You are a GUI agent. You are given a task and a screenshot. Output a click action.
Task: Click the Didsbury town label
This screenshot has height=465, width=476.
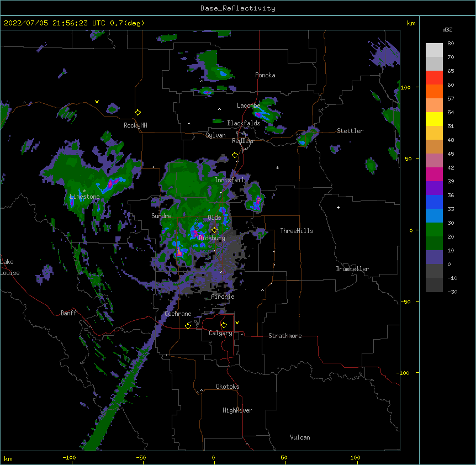[212, 238]
